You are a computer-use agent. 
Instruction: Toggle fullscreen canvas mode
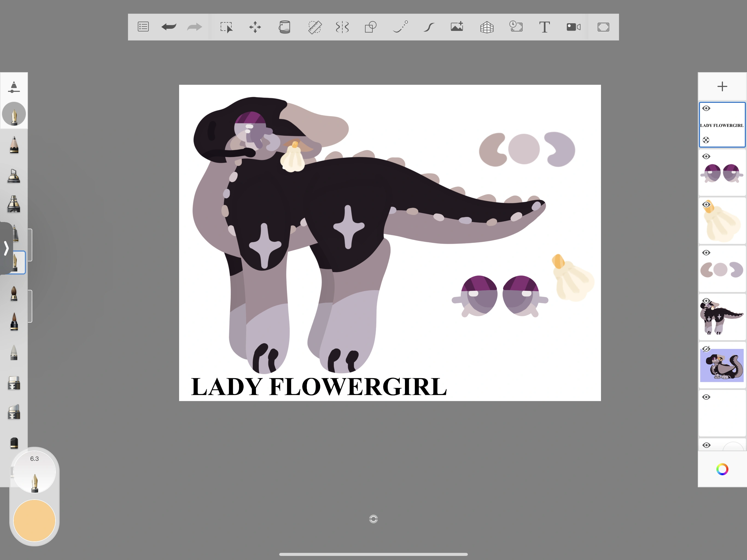[603, 27]
